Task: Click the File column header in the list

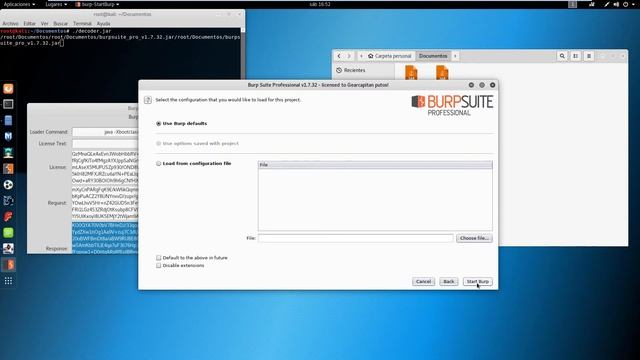Action: click(x=375, y=164)
